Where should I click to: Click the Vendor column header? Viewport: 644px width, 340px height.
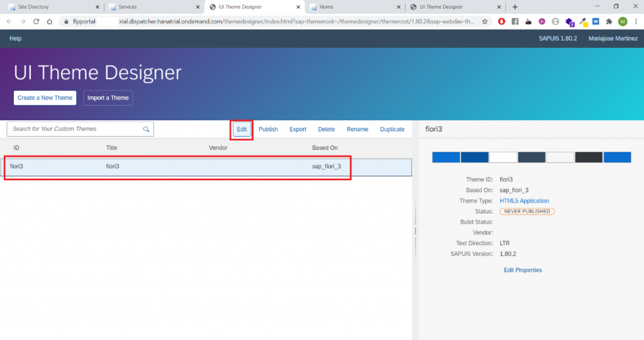218,147
